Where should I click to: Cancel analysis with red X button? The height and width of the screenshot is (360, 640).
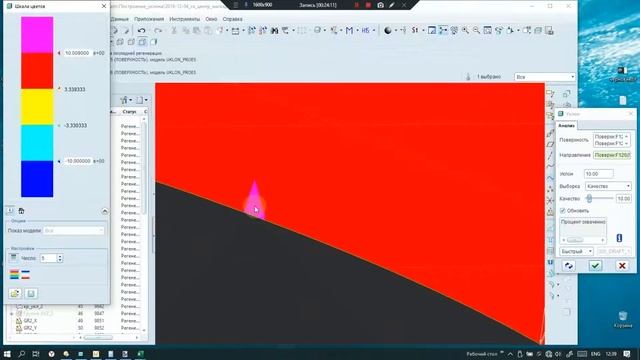[x=622, y=266]
